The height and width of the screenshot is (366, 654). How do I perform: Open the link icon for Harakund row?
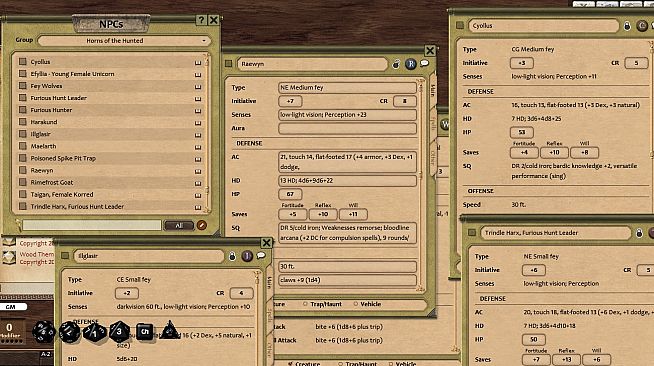[x=198, y=123]
